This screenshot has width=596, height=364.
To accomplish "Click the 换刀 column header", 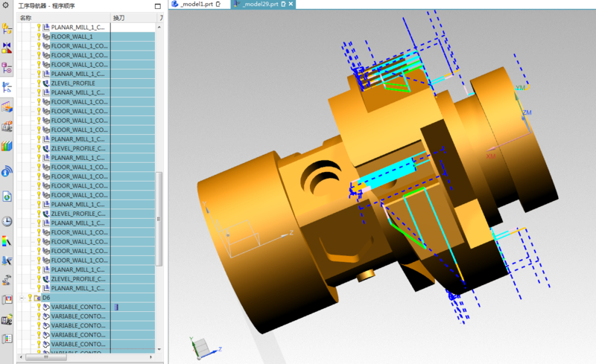I will 119,17.
